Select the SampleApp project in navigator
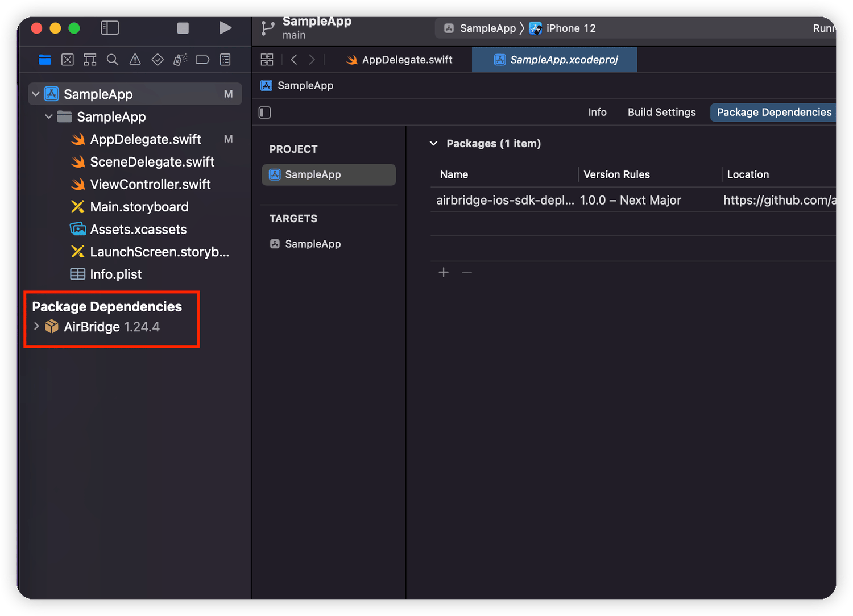 pos(135,94)
